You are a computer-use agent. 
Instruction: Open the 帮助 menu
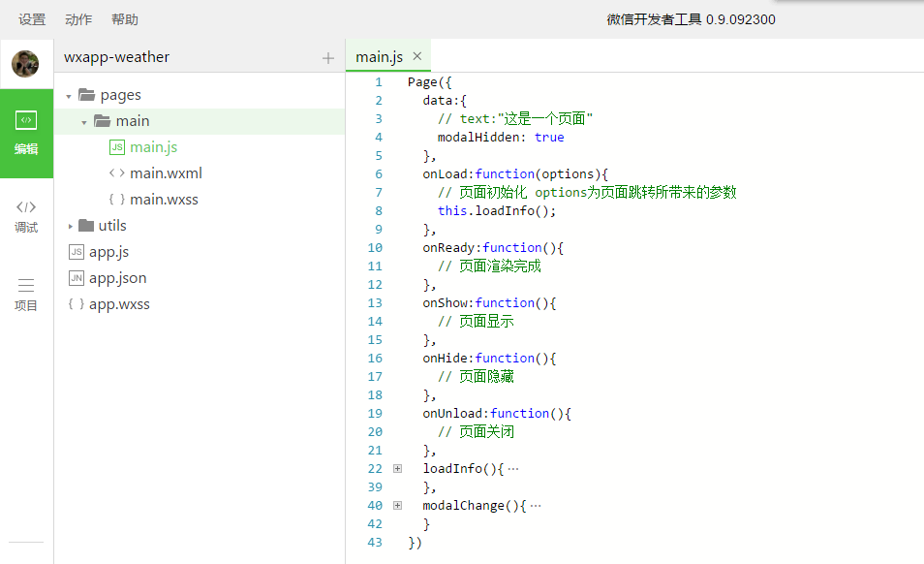pos(125,19)
